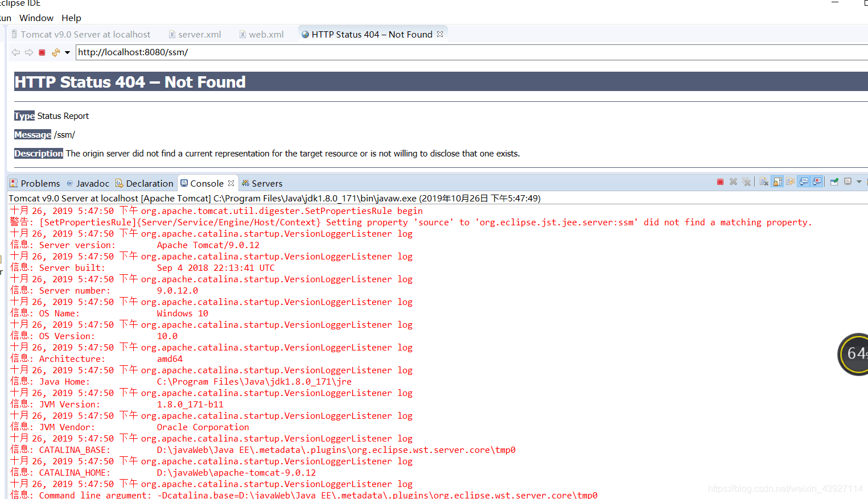Remove all terminated launches
868x499 pixels.
746,182
